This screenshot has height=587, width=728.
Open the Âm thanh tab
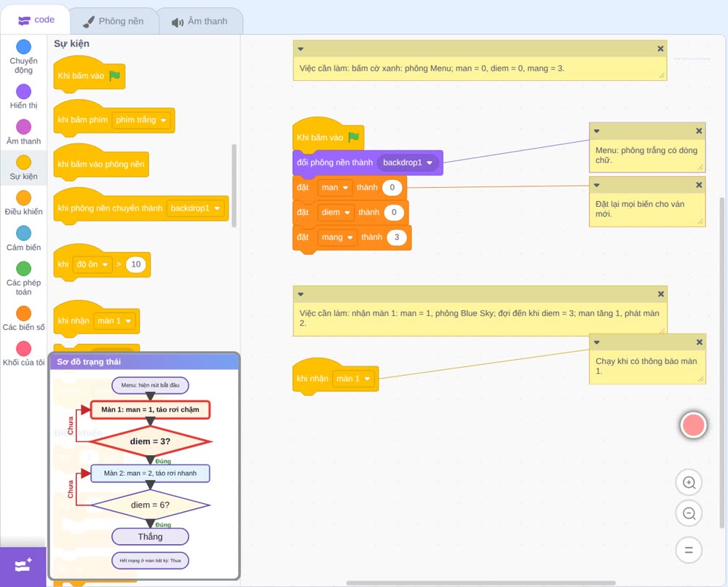tap(200, 21)
